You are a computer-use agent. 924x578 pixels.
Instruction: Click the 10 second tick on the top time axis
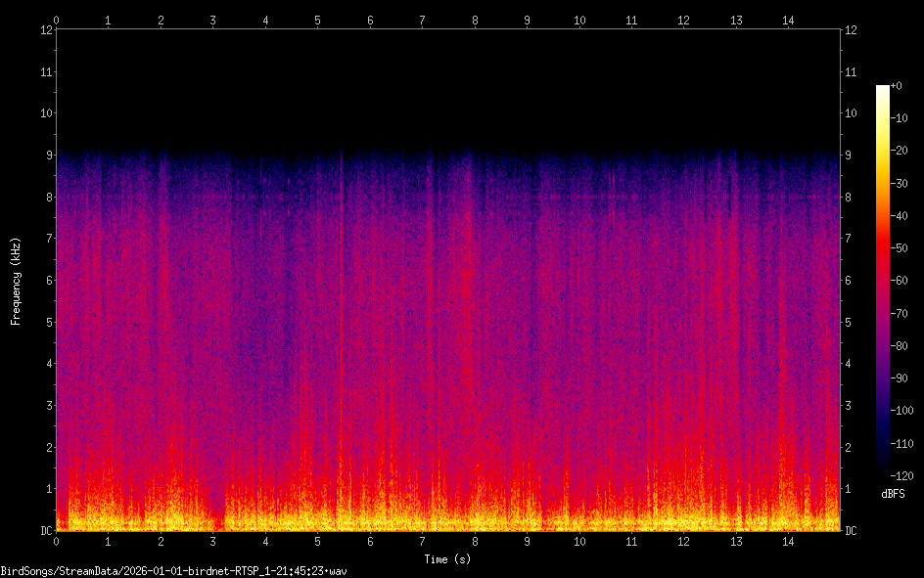[579, 20]
